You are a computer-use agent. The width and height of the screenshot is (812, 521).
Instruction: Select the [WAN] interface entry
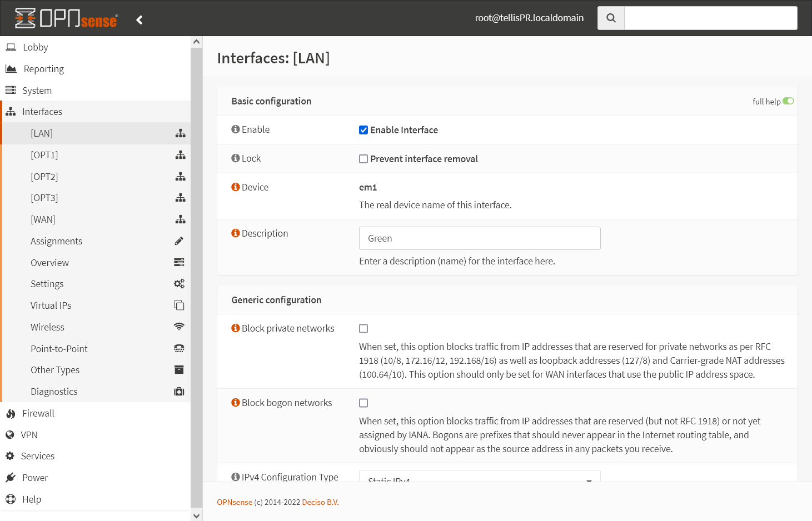click(43, 219)
